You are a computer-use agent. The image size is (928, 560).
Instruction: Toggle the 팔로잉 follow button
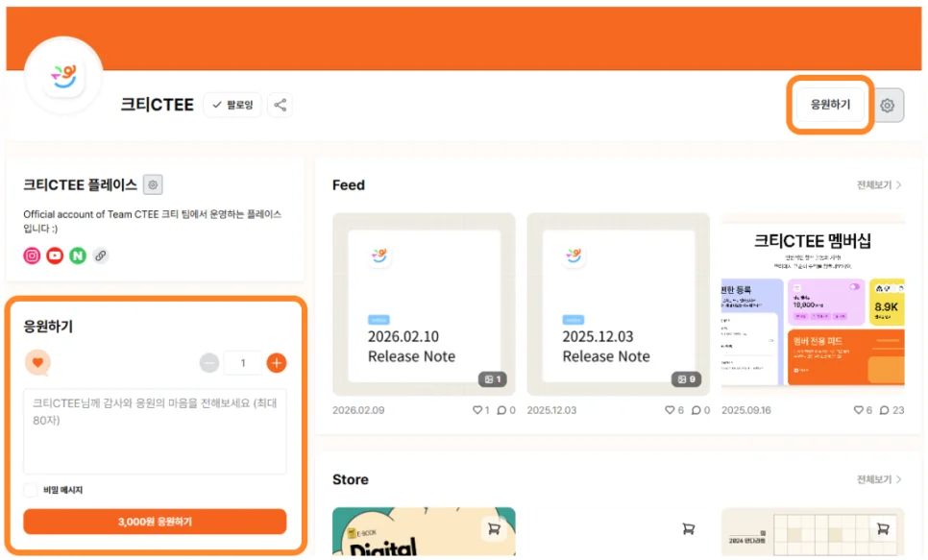pyautogui.click(x=232, y=105)
